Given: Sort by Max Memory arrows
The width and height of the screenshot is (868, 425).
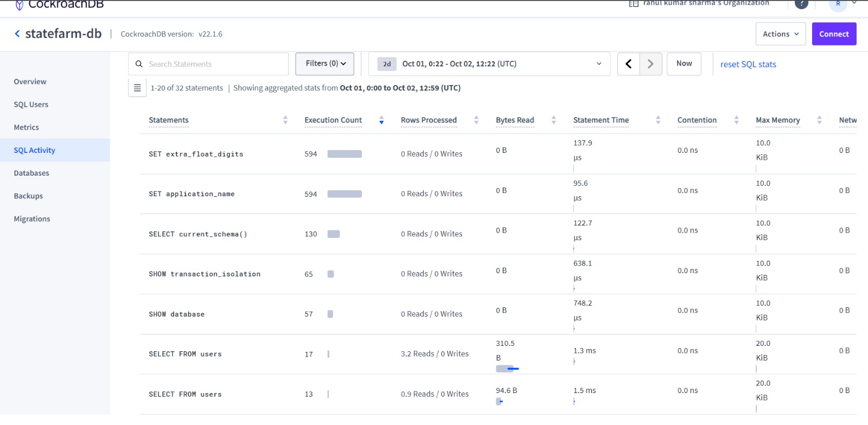Looking at the screenshot, I should click(x=819, y=120).
